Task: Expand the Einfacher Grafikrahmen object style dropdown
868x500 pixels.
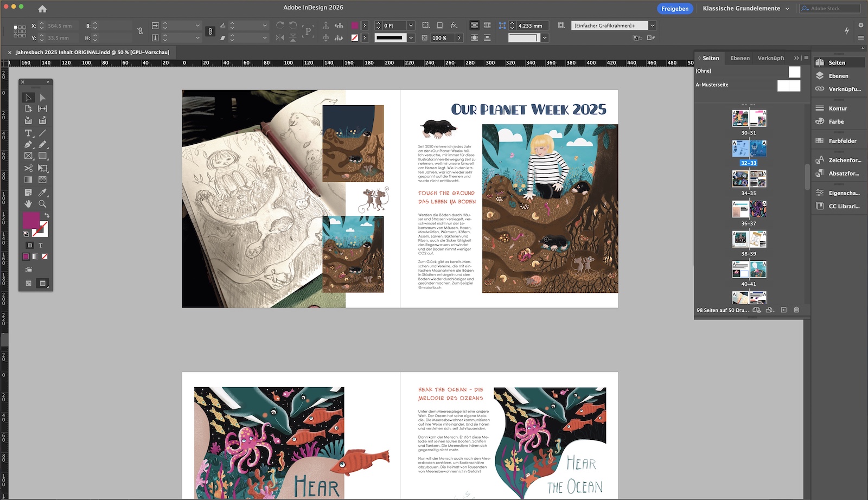Action: [653, 25]
